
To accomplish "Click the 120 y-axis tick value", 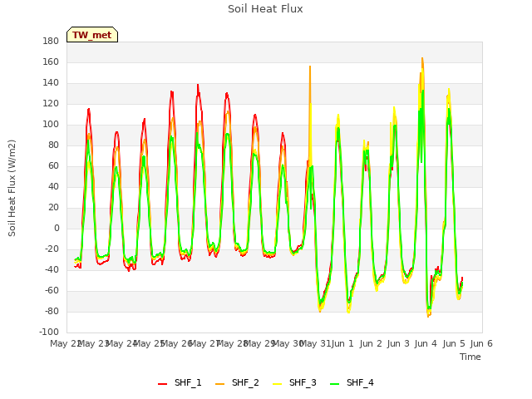I will pyautogui.click(x=51, y=103).
